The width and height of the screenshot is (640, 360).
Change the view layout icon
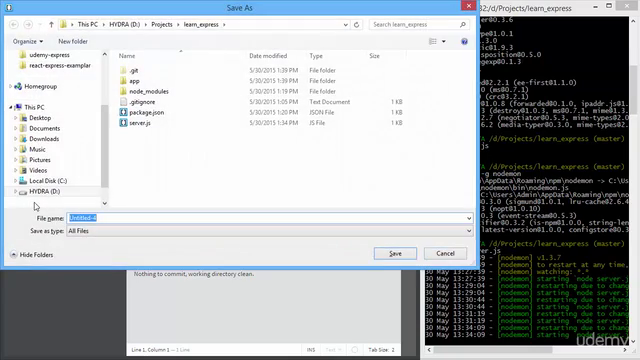(433, 42)
